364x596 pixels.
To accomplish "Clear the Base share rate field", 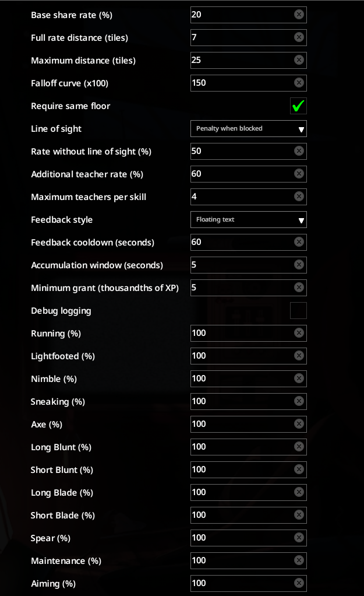I will click(x=299, y=15).
